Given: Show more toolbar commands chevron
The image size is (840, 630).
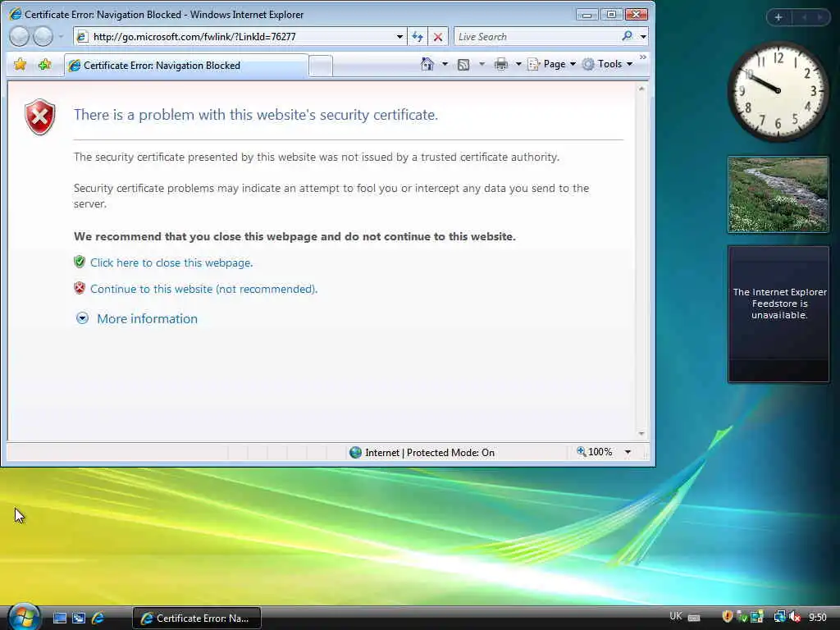Looking at the screenshot, I should coord(643,57).
